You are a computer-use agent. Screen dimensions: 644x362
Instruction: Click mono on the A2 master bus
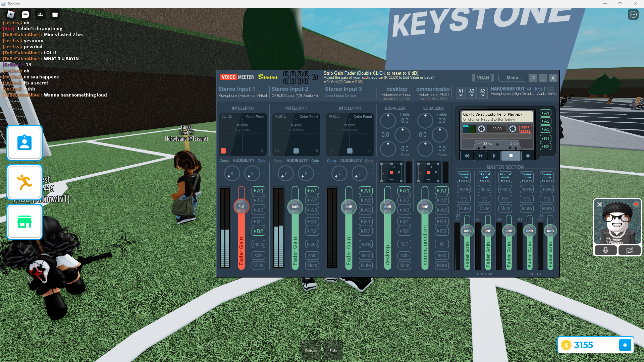[x=484, y=189]
